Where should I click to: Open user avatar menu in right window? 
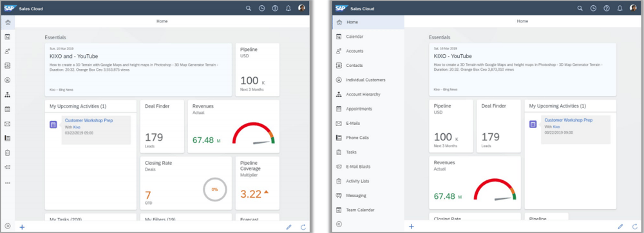click(633, 8)
